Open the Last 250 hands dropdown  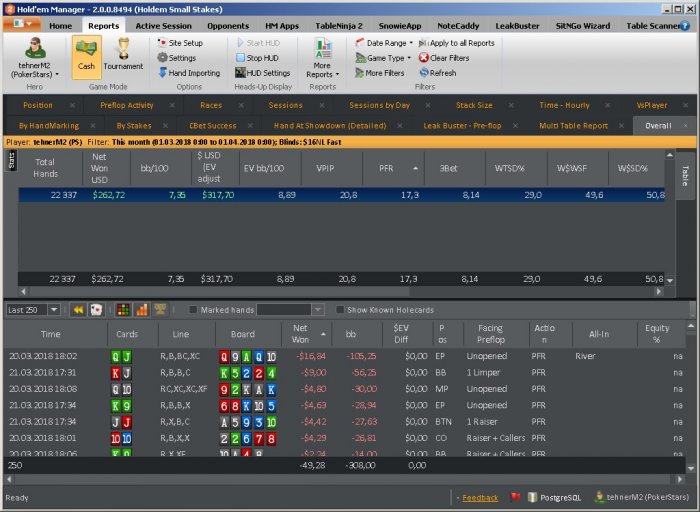pos(33,310)
